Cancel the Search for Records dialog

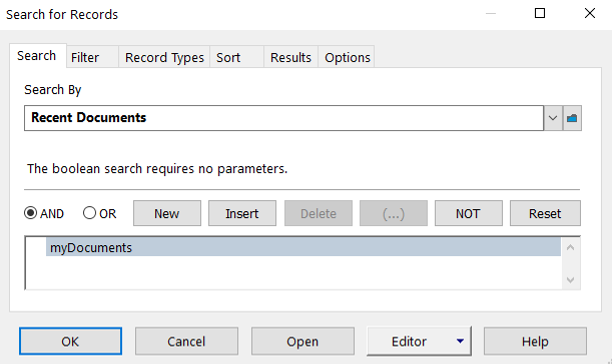coord(187,341)
